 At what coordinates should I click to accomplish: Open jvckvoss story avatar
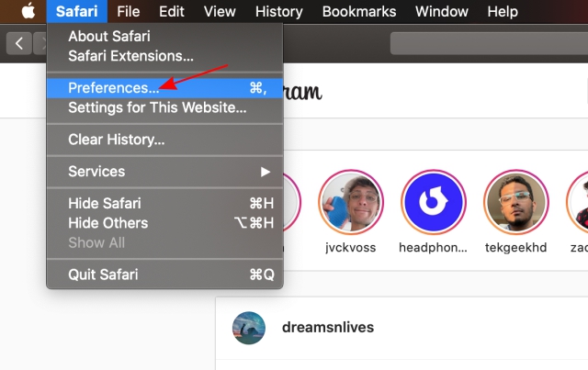tap(351, 202)
